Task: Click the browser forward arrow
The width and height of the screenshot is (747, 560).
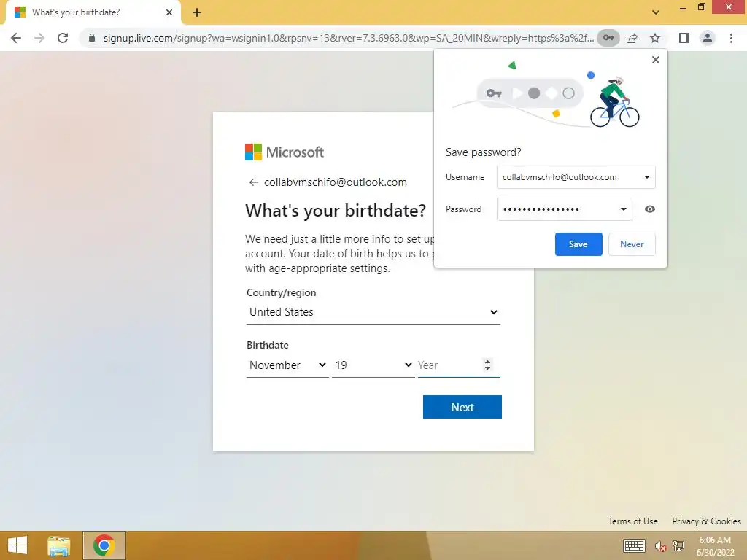Action: [39, 38]
